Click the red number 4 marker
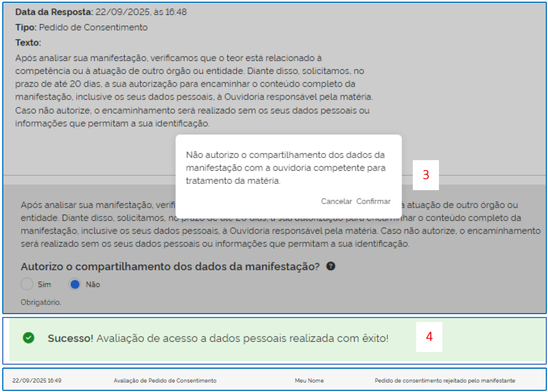 coord(429,336)
